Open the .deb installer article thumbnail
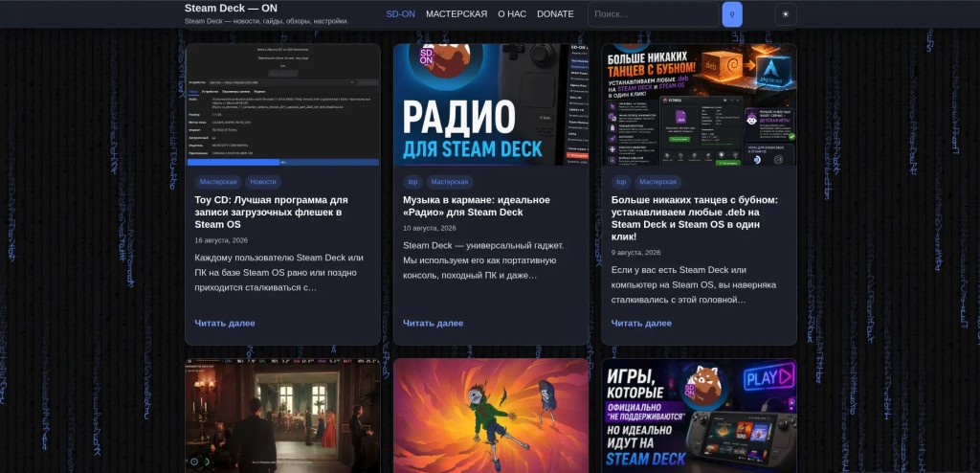This screenshot has height=473, width=980. [699, 104]
